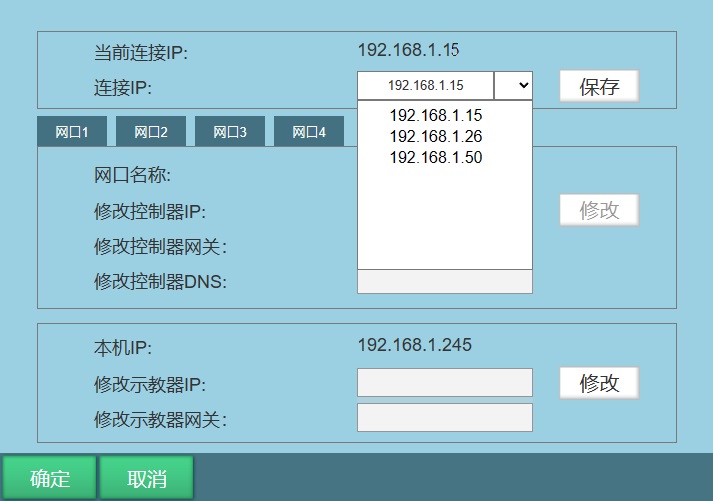The image size is (713, 501).
Task: Go to the 网口4 tab
Action: (x=309, y=132)
